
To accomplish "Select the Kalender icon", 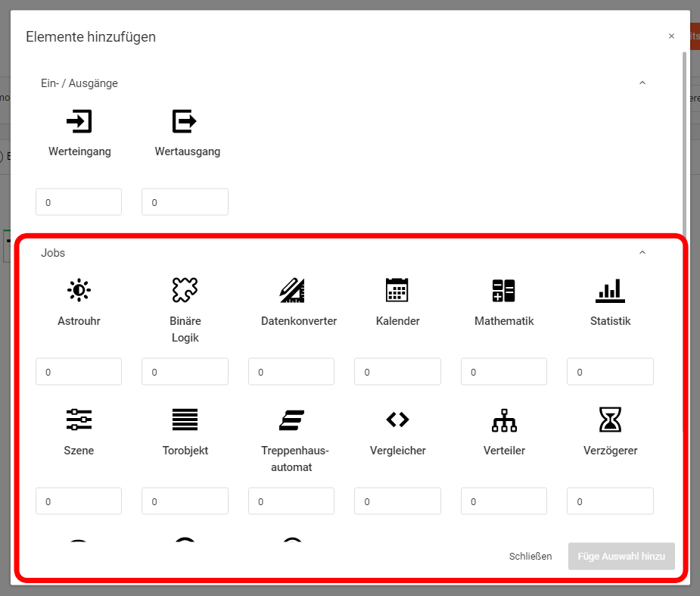I will coord(397,289).
